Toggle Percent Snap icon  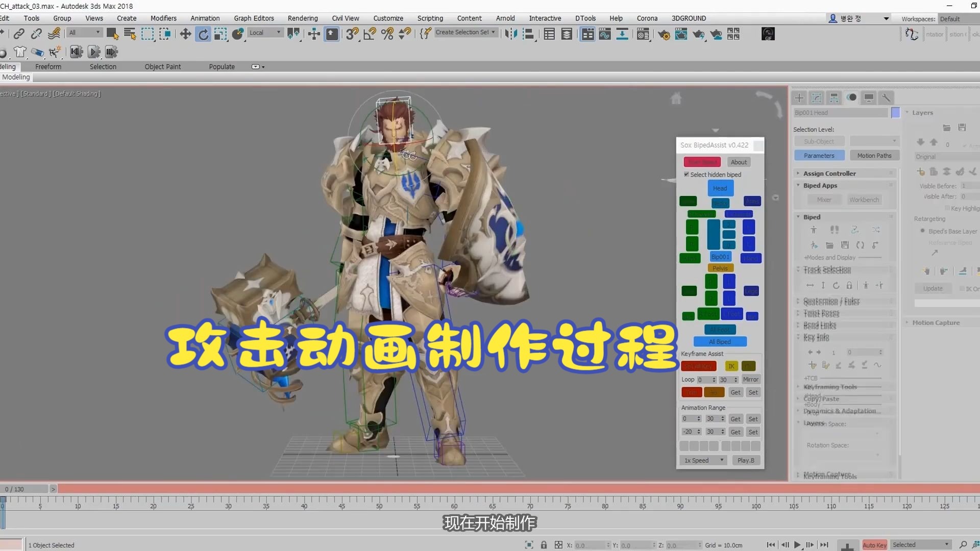[x=387, y=34]
